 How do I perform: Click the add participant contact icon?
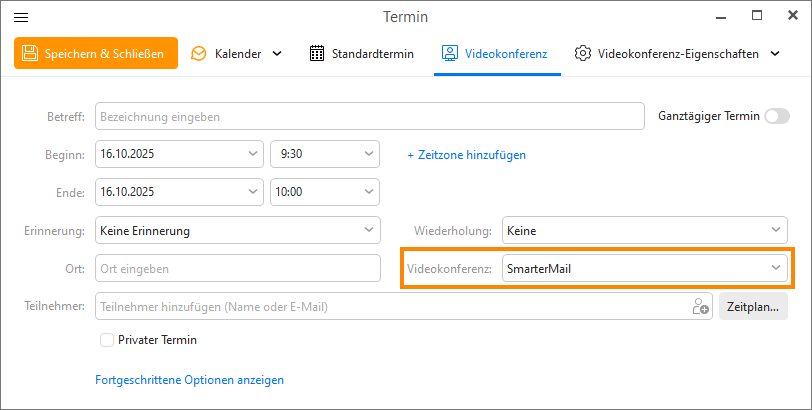pyautogui.click(x=700, y=307)
